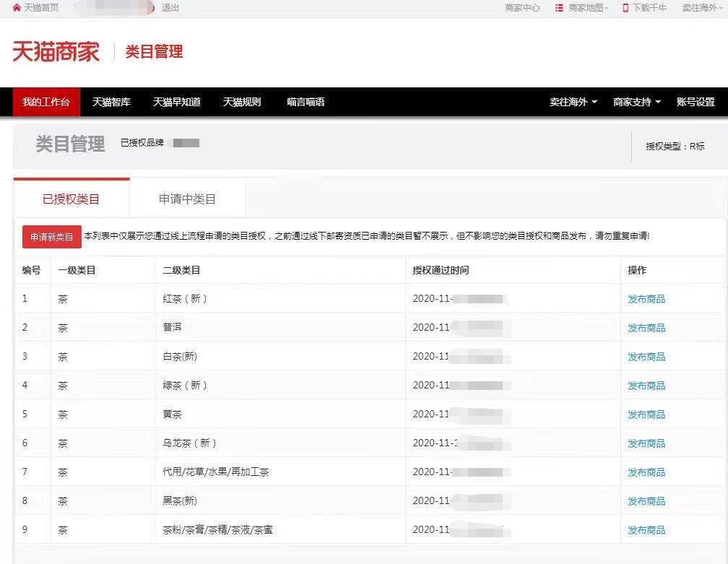Image resolution: width=728 pixels, height=564 pixels.
Task: Click the 天猫商家 logo
Action: [56, 51]
